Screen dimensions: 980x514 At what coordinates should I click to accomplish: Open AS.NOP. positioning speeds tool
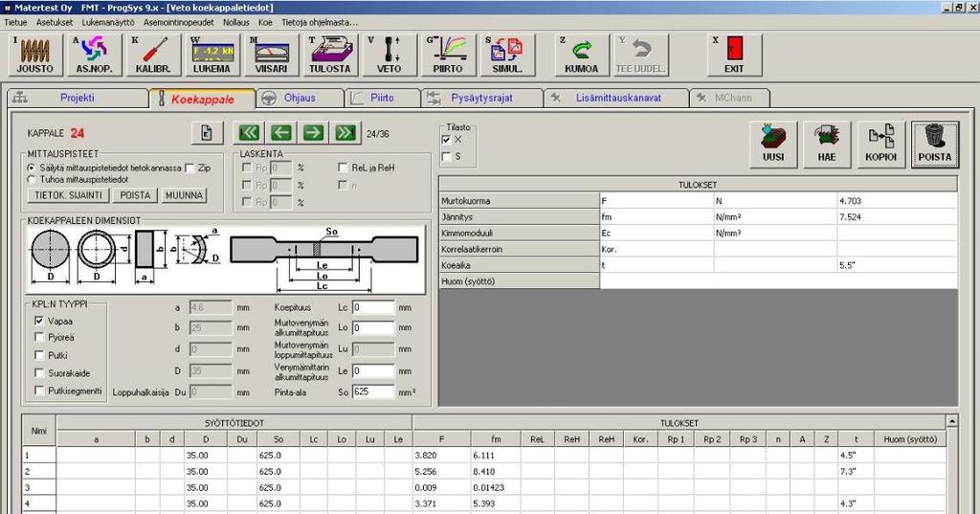tap(95, 55)
